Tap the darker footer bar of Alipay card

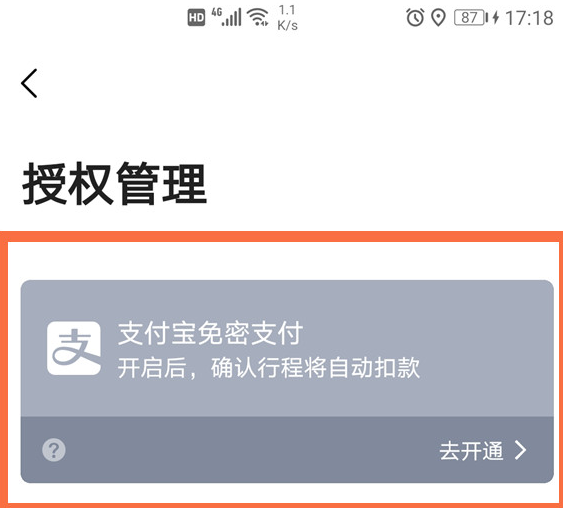(x=287, y=450)
